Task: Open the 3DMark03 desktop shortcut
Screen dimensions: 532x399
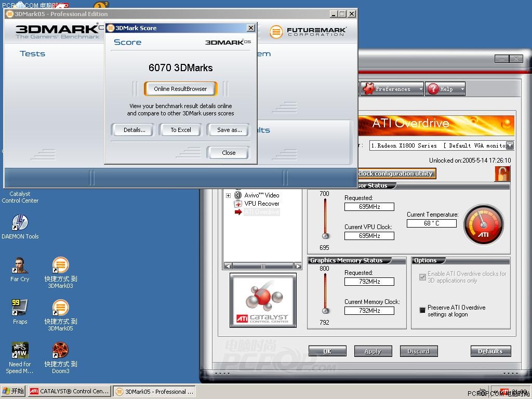Action: (60, 265)
